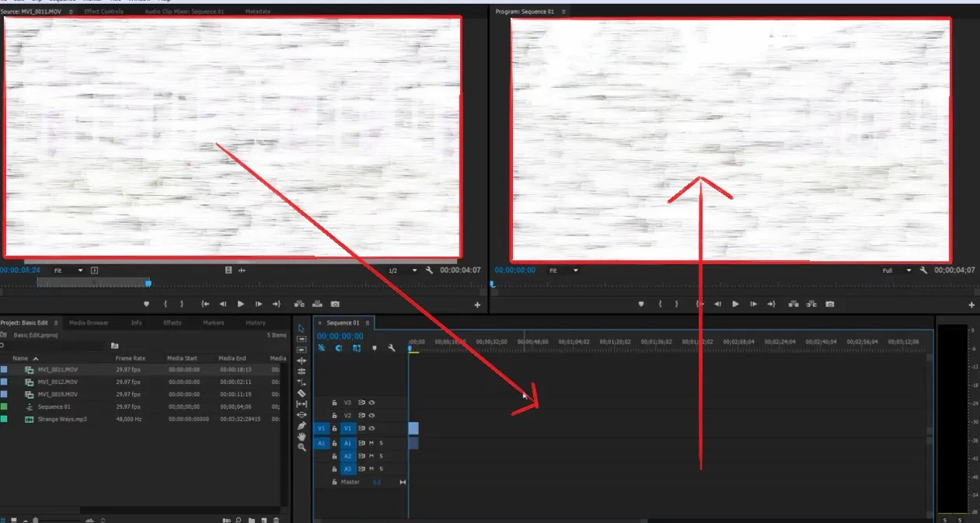
Task: Click Insert button in Source monitor
Action: click(299, 304)
